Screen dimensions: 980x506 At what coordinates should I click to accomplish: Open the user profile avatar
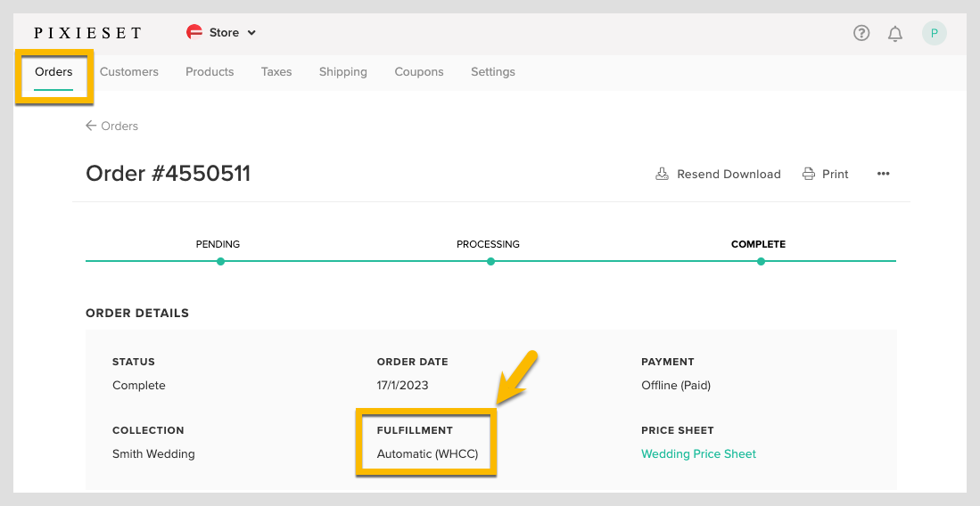pos(934,33)
